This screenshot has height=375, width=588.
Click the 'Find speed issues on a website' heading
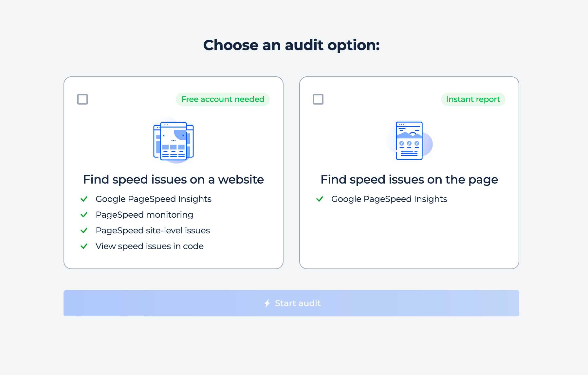pyautogui.click(x=173, y=179)
